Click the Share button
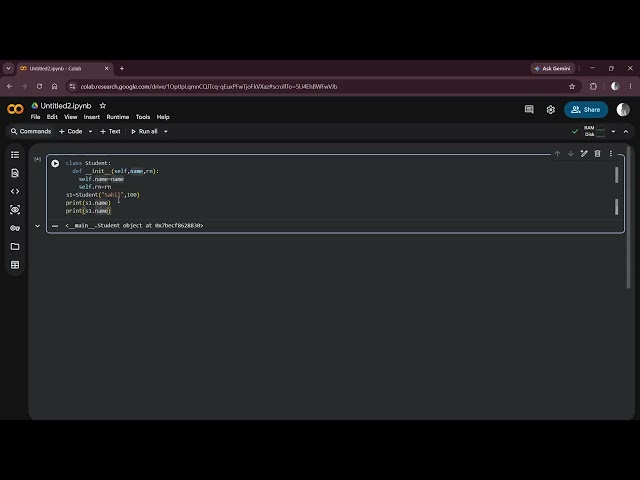 tap(586, 109)
